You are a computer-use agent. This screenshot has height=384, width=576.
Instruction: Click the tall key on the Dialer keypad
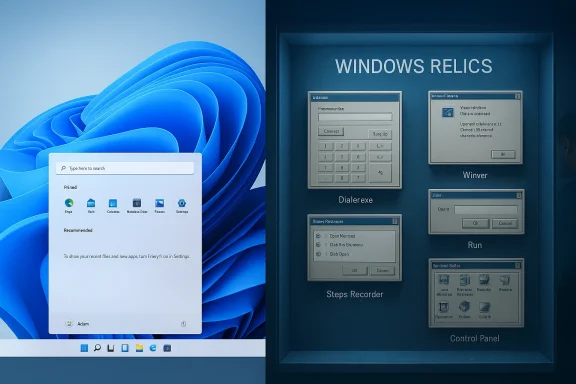click(x=380, y=173)
